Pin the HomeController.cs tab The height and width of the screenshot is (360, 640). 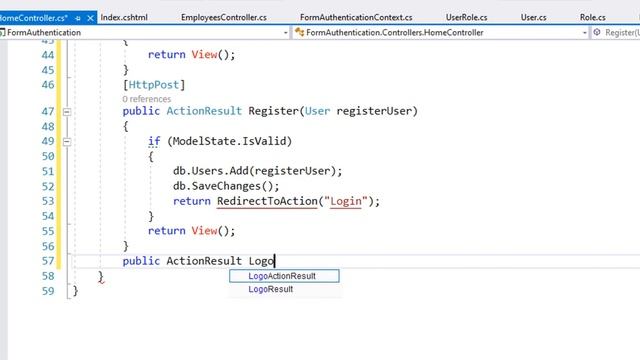click(x=78, y=18)
